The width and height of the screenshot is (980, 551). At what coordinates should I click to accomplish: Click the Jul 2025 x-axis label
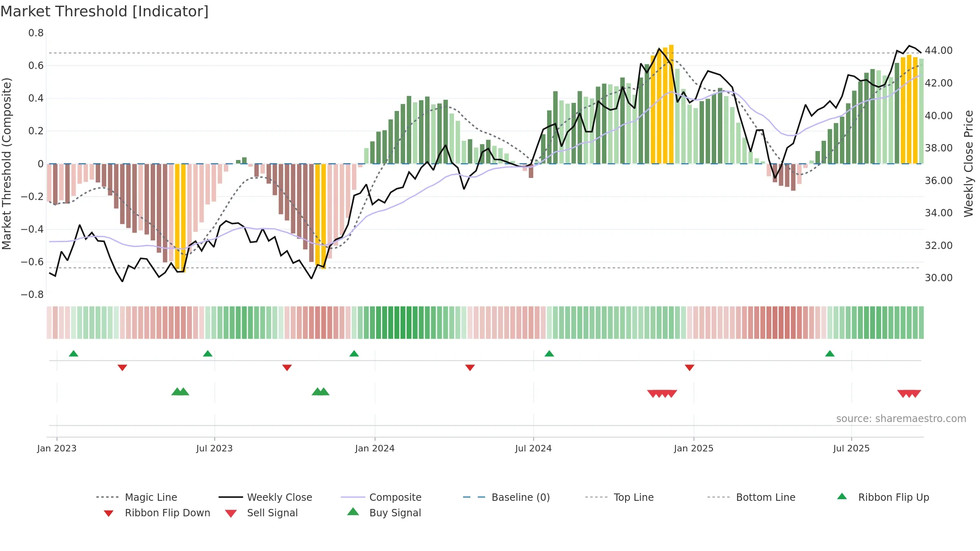pyautogui.click(x=851, y=448)
